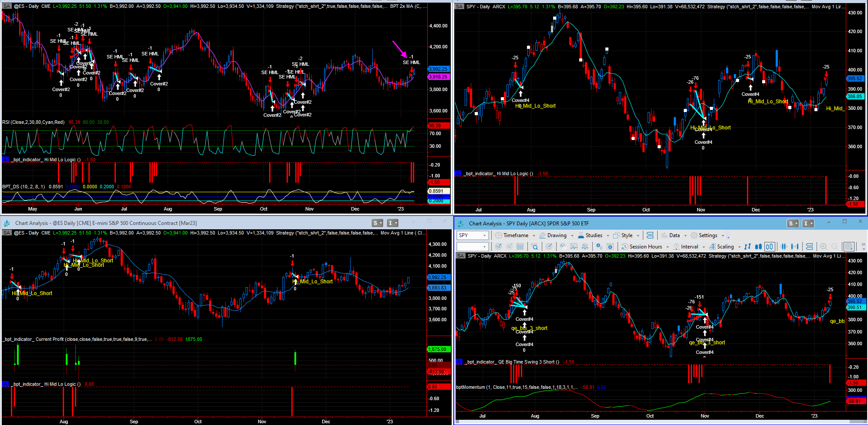Screen dimensions: 868x425
Task: Click the dotted grid selection icon
Action: coord(848,247)
